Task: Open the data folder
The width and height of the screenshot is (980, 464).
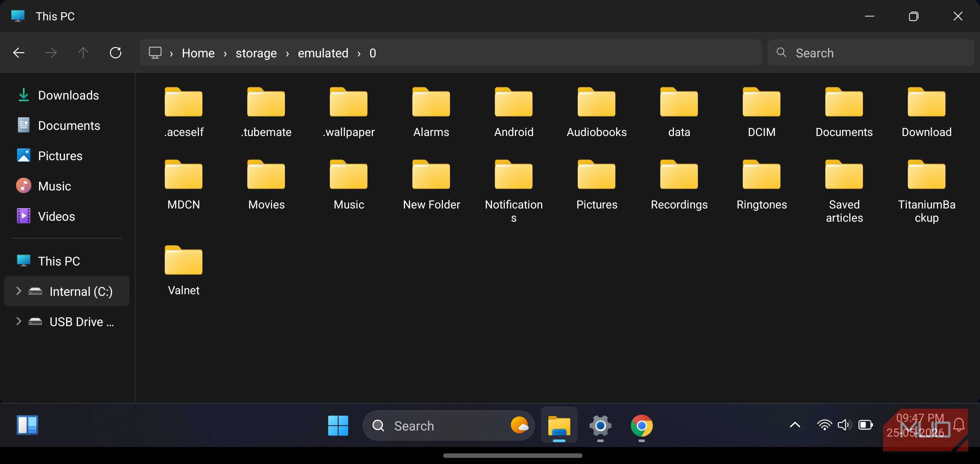Action: tap(679, 112)
